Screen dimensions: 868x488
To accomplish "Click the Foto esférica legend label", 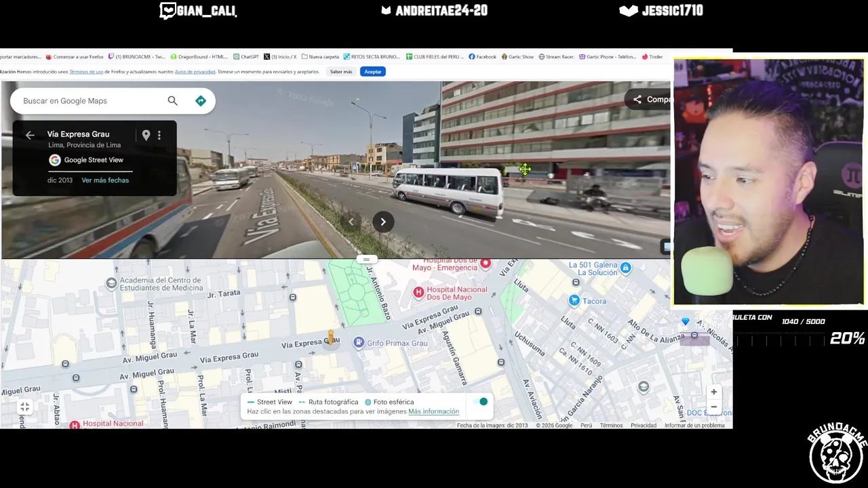I will pos(389,402).
